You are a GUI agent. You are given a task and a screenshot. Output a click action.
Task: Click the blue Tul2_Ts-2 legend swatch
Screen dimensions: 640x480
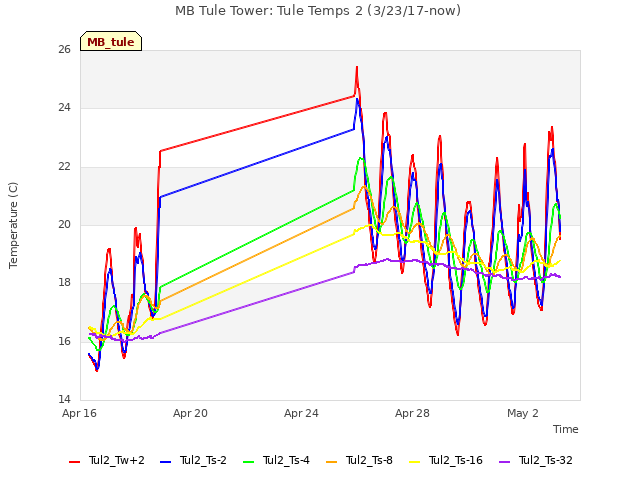tap(165, 462)
